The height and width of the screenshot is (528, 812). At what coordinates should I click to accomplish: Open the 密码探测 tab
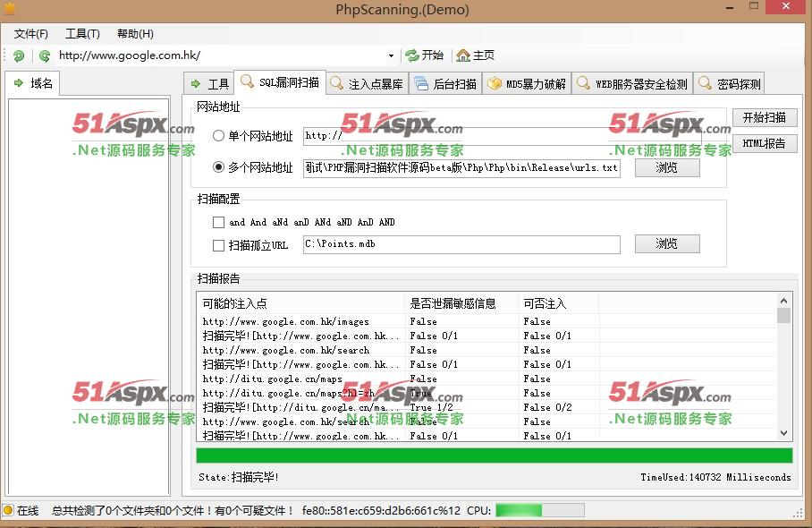(729, 83)
